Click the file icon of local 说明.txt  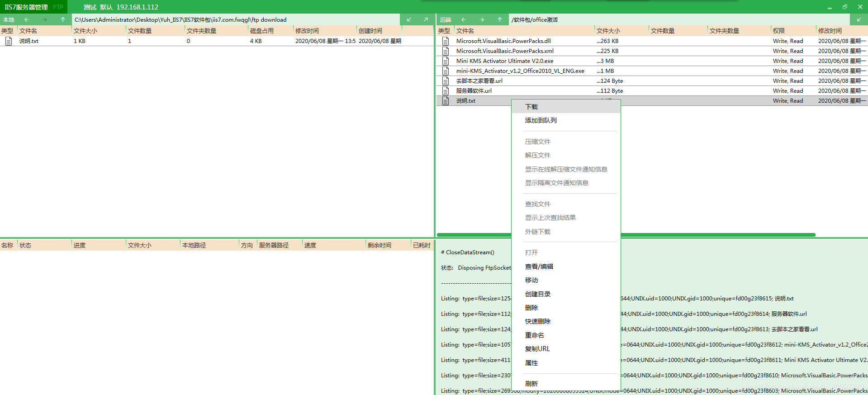(9, 41)
